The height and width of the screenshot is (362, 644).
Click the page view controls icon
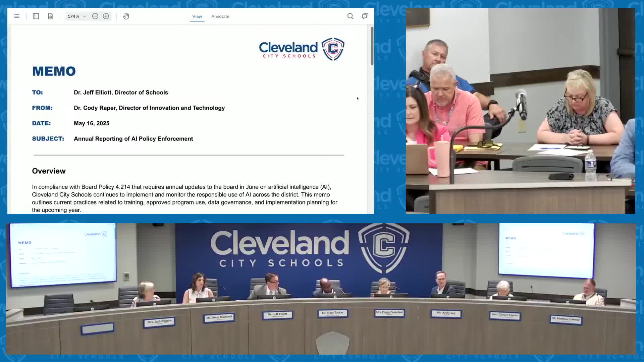(51, 16)
